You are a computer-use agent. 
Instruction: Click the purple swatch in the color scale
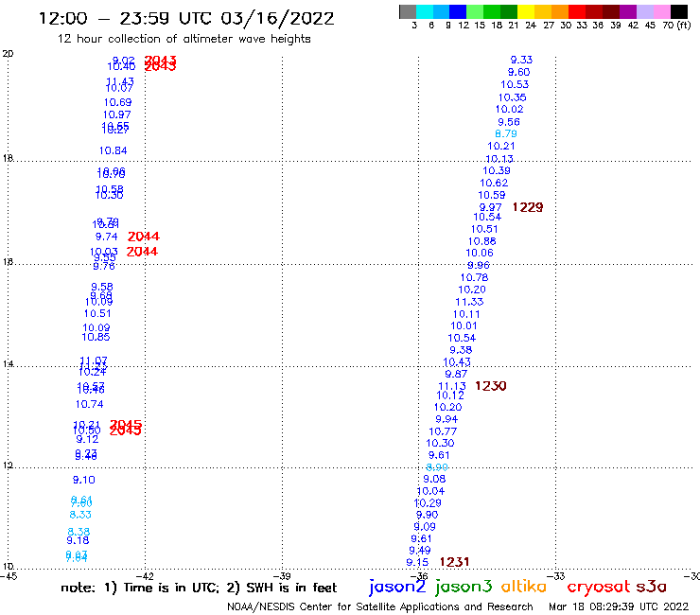tap(628, 12)
